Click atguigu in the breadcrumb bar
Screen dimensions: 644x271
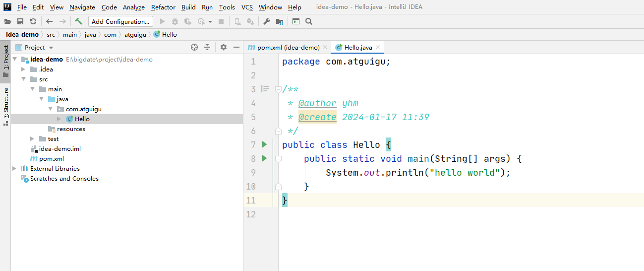pyautogui.click(x=134, y=35)
